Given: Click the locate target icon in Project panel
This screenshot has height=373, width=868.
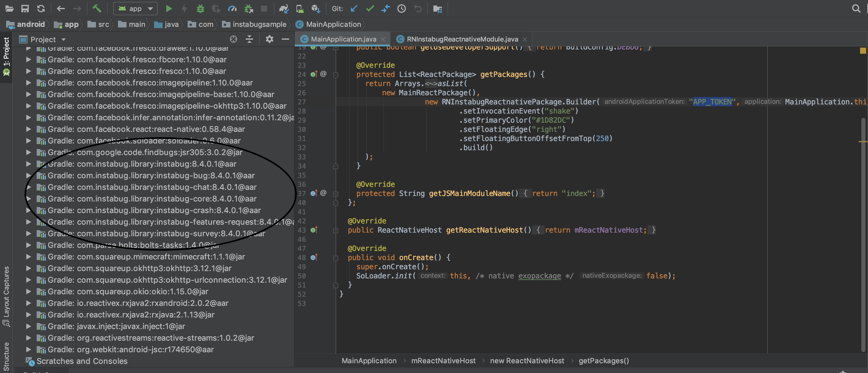Looking at the screenshot, I should coord(233,39).
